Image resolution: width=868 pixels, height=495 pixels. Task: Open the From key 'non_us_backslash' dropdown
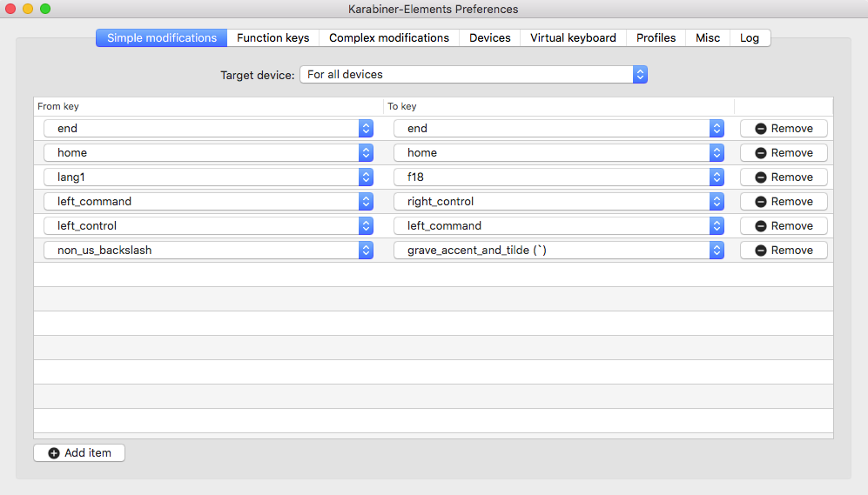coord(209,250)
